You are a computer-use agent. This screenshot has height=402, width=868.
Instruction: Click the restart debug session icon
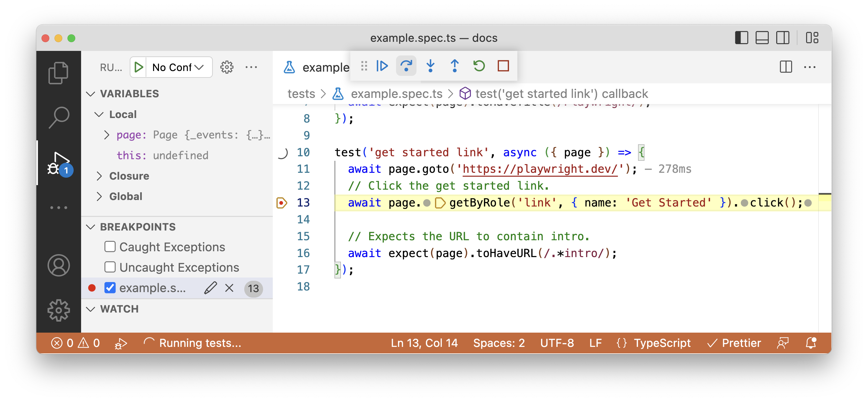(x=479, y=65)
